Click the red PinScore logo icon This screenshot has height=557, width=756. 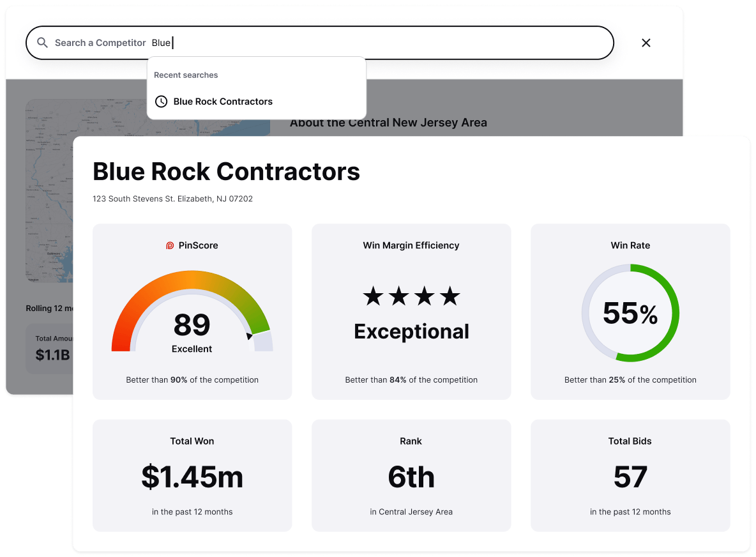170,245
